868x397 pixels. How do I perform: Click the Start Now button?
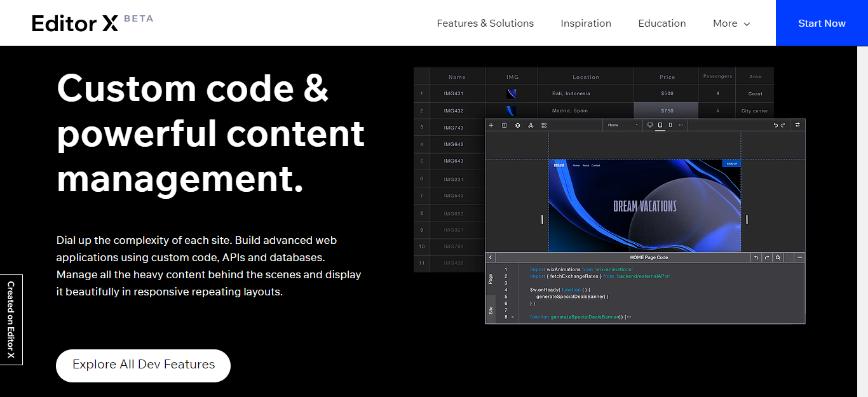tap(822, 24)
